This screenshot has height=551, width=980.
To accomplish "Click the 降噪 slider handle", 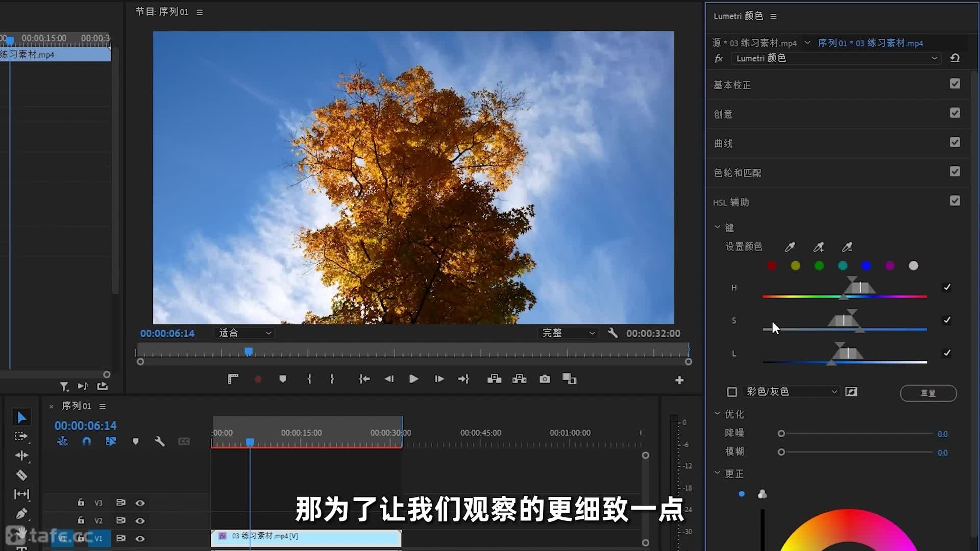I will 781,434.
